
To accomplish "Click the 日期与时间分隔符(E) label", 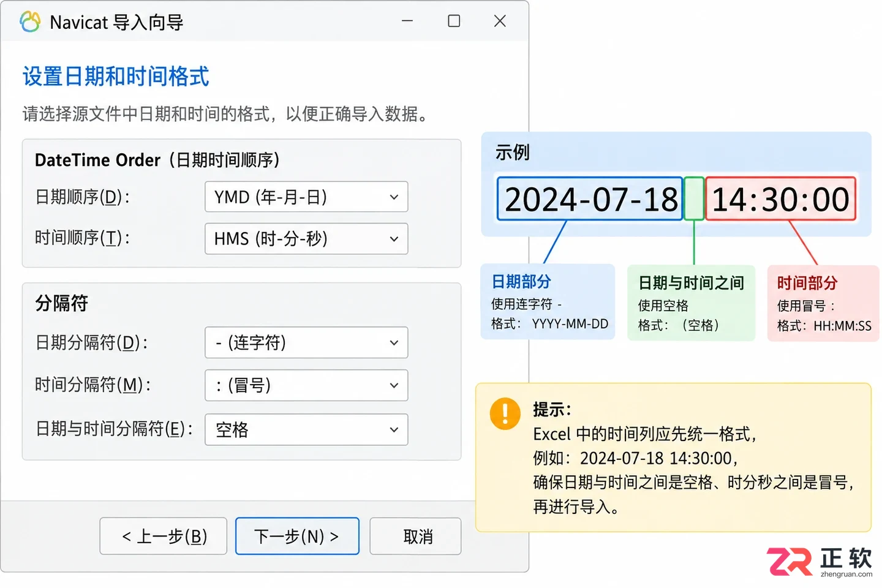I will coord(114,429).
